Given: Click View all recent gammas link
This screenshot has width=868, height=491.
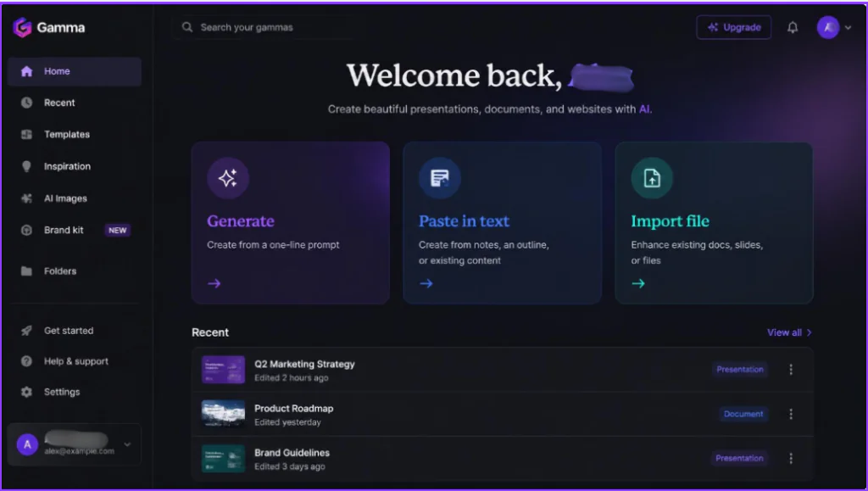Looking at the screenshot, I should (789, 332).
